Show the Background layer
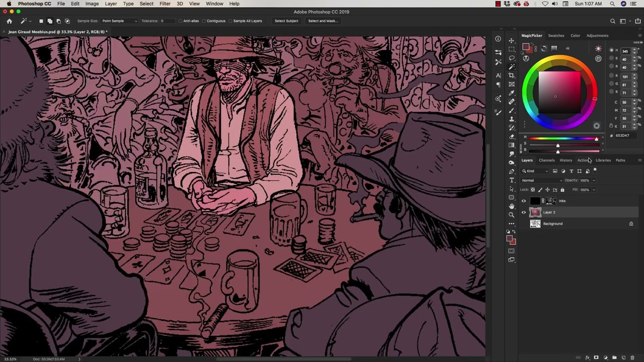The image size is (644, 362). coord(524,224)
